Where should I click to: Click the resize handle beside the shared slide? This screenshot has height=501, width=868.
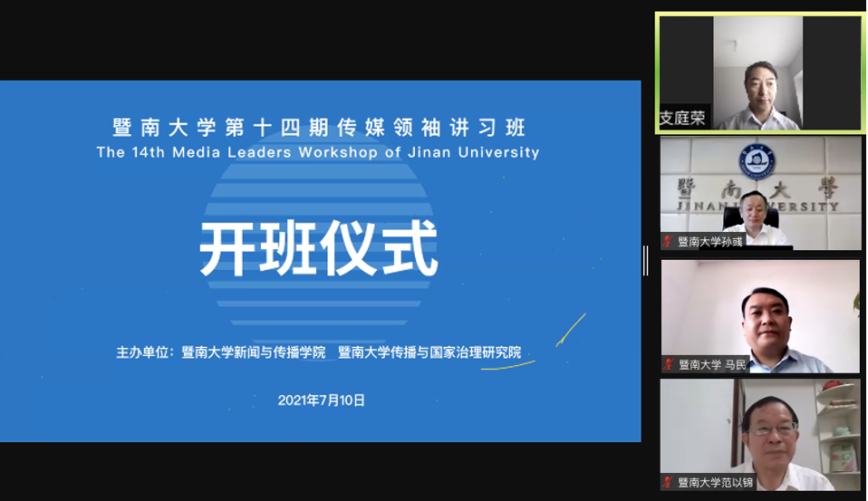coord(645,260)
